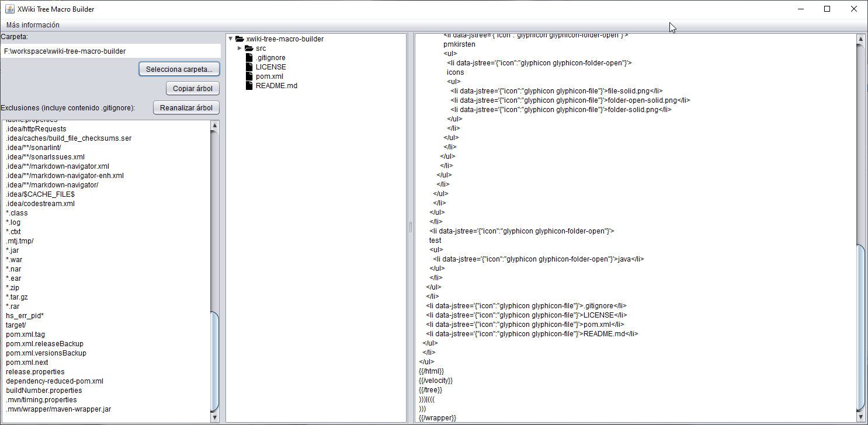This screenshot has width=868, height=425.
Task: Click the release.properties exclusion line
Action: point(35,372)
